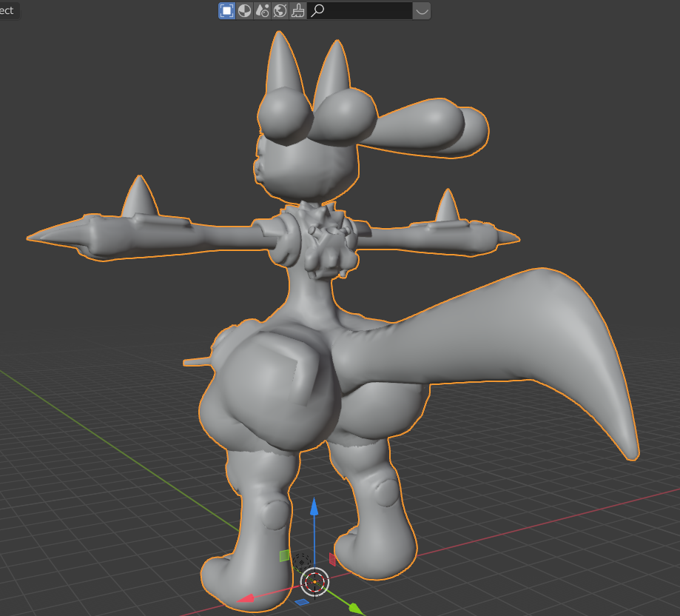Image resolution: width=680 pixels, height=616 pixels.
Task: Toggle the brush filter icon
Action: (x=297, y=10)
